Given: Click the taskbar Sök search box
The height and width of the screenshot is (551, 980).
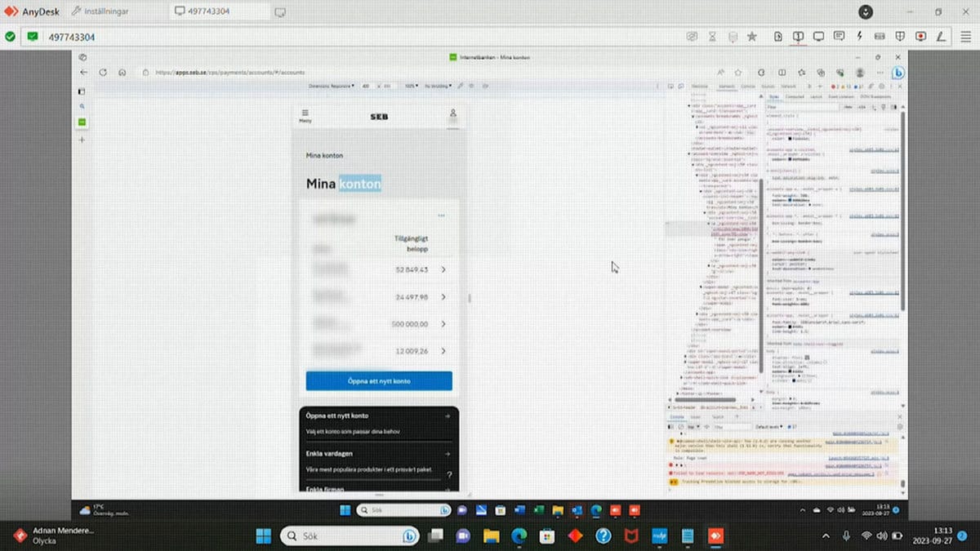Looking at the screenshot, I should pos(351,535).
